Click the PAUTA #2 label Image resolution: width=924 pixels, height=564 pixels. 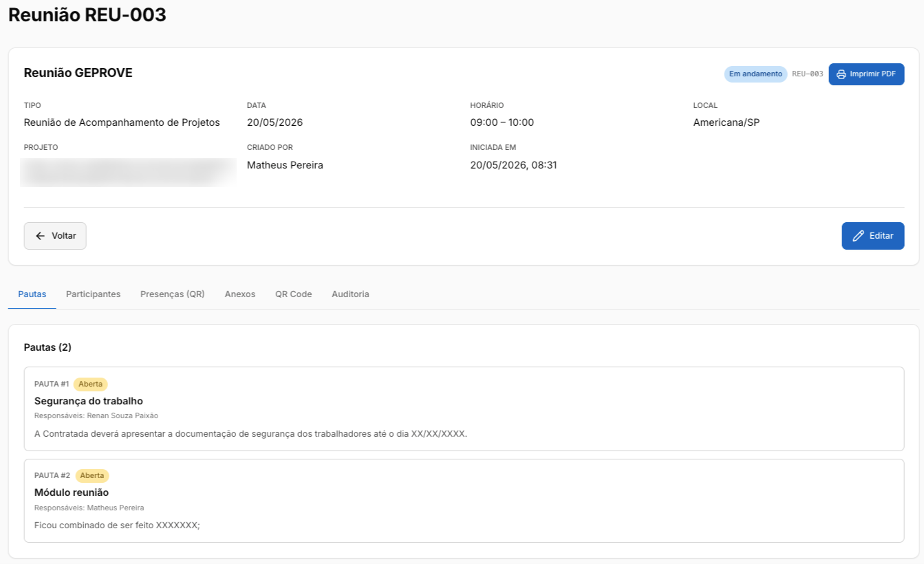[x=52, y=476]
